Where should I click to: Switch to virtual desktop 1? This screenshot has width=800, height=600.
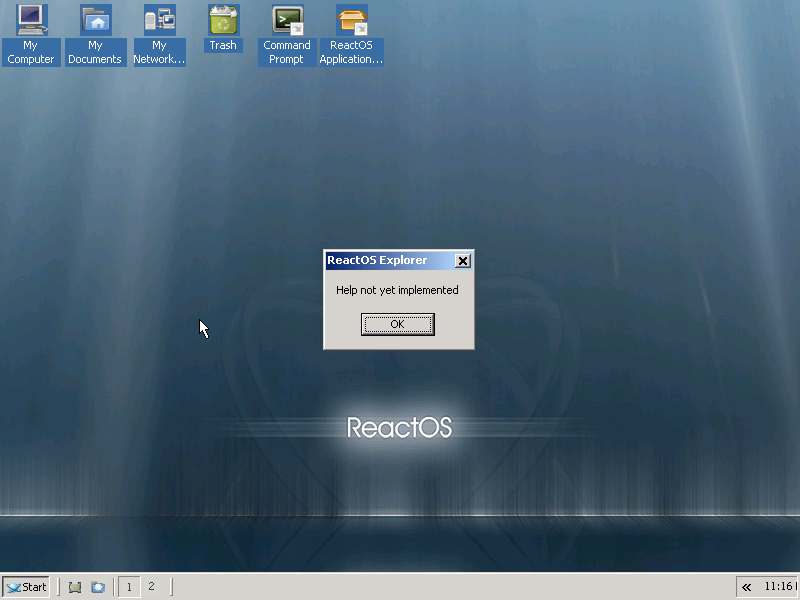tap(129, 587)
